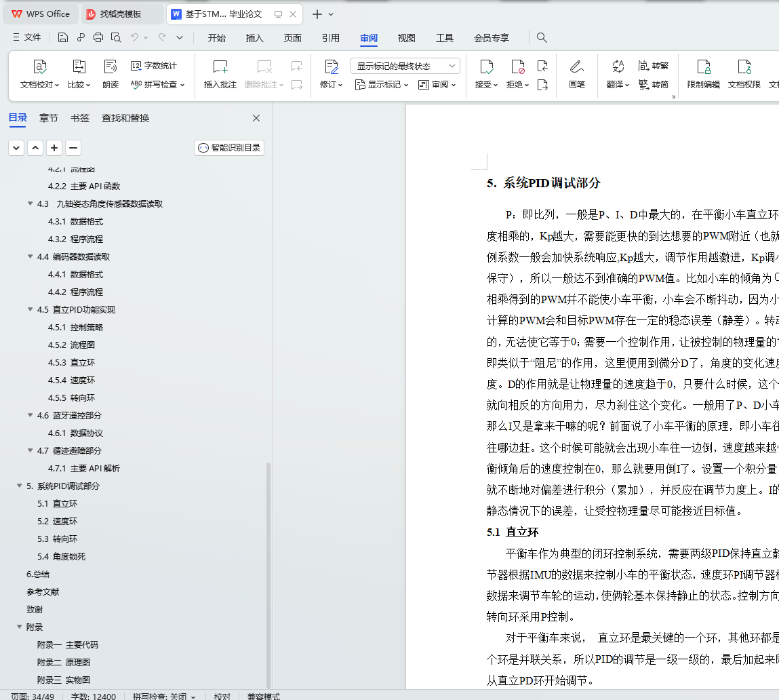Jump to 5.4 角度锁死 in the outline
779x700 pixels.
(x=61, y=556)
